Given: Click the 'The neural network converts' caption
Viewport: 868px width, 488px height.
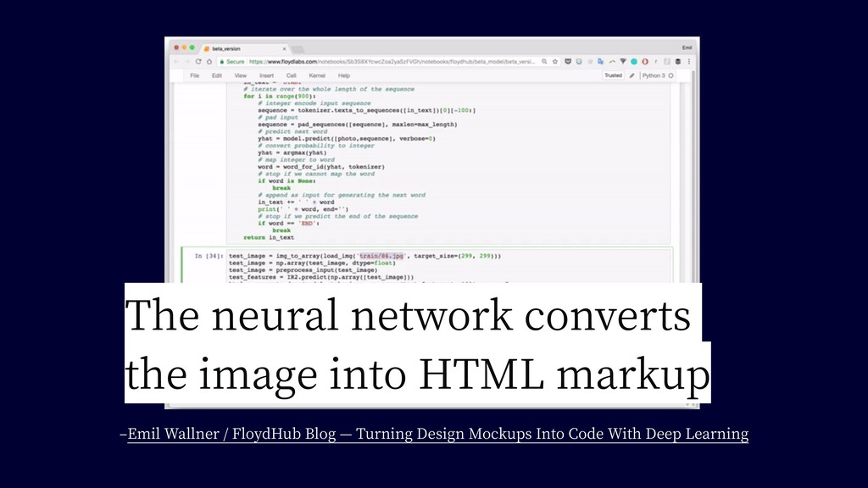Looking at the screenshot, I should tap(408, 315).
